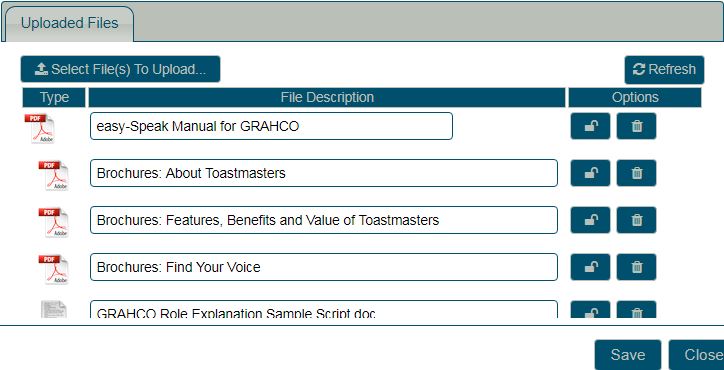Save the uploaded file changes
Image resolution: width=724 pixels, height=370 pixels.
[x=627, y=355]
